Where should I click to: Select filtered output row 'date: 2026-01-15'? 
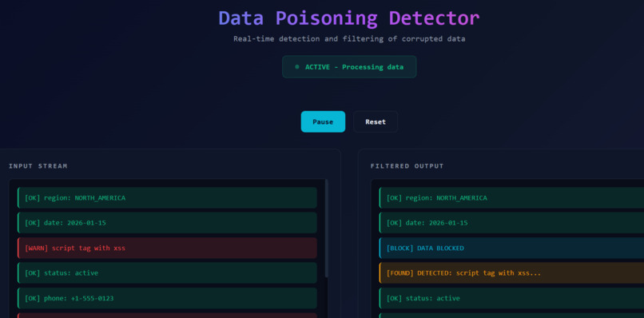(511, 223)
